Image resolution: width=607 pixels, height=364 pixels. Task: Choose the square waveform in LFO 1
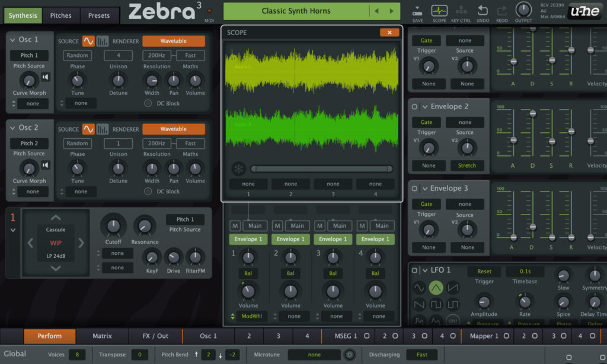pyautogui.click(x=436, y=305)
